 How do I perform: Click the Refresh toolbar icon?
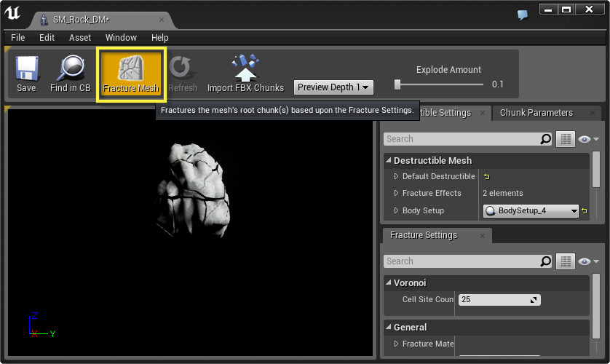tap(183, 68)
